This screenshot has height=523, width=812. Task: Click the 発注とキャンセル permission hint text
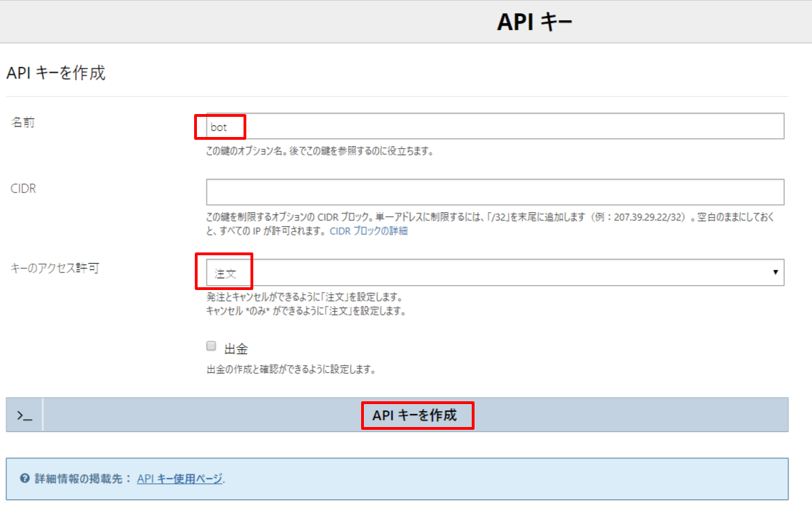[x=304, y=297]
